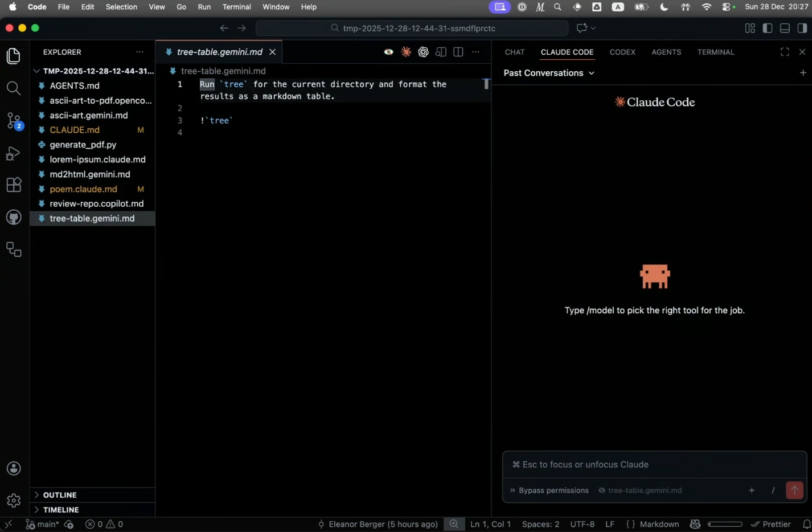Image resolution: width=812 pixels, height=532 pixels.
Task: Maximize the Claude Code side panel
Action: [x=785, y=52]
